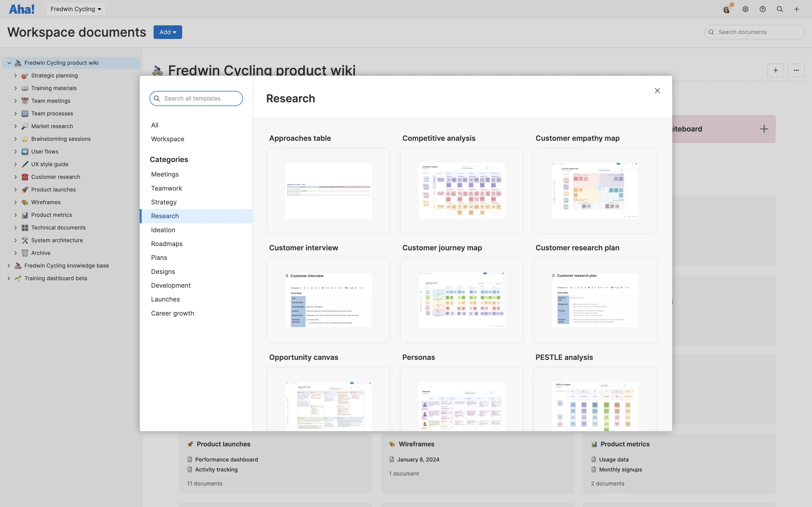Expand the Fredwin Cycling knowledge base section
Image resolution: width=812 pixels, height=507 pixels.
9,265
